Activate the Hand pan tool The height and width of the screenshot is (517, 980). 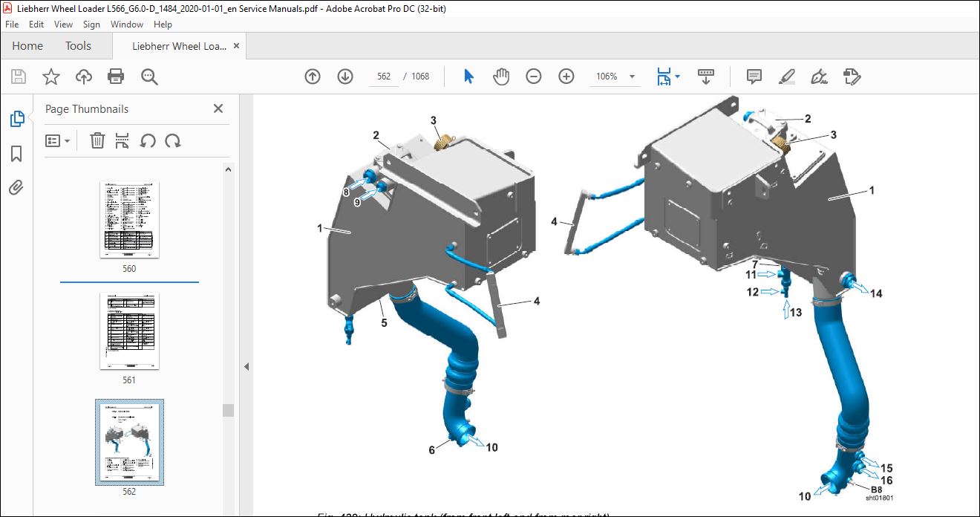point(501,77)
